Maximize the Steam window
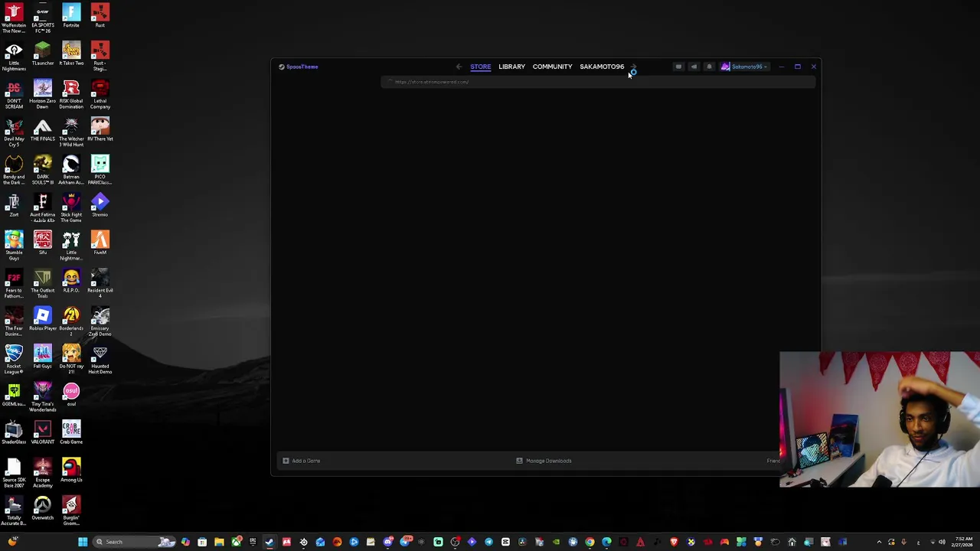Viewport: 980px width, 551px height. (x=797, y=67)
